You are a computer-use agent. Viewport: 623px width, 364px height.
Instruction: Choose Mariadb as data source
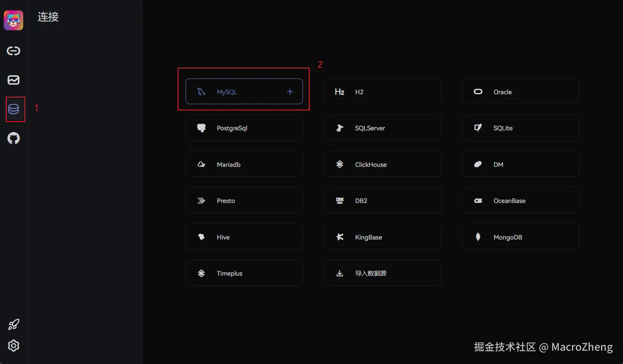coord(244,164)
